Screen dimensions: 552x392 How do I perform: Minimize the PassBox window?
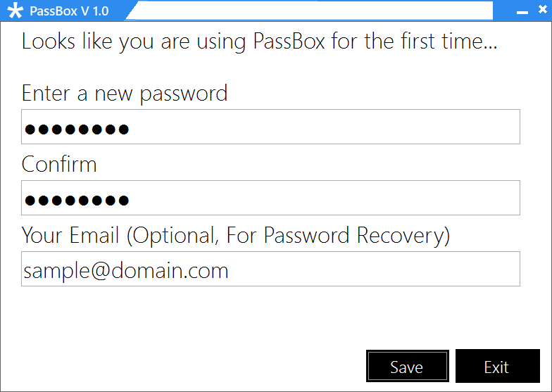pos(522,13)
